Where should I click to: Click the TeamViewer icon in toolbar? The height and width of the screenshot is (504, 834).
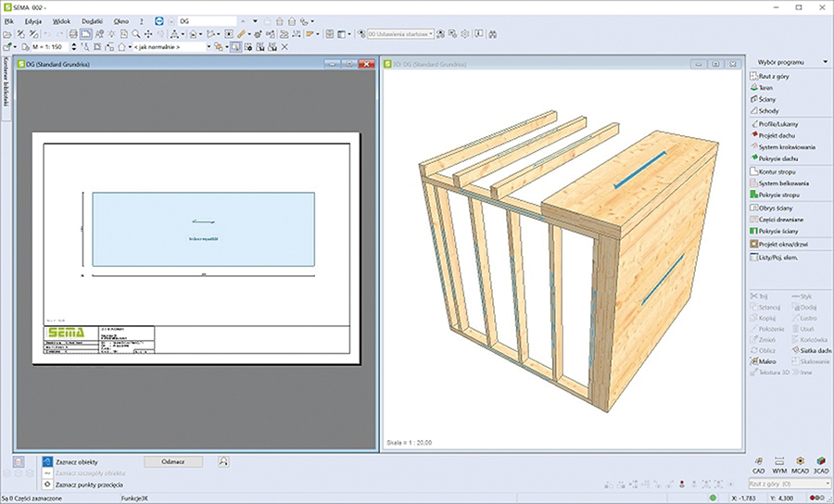[158, 19]
